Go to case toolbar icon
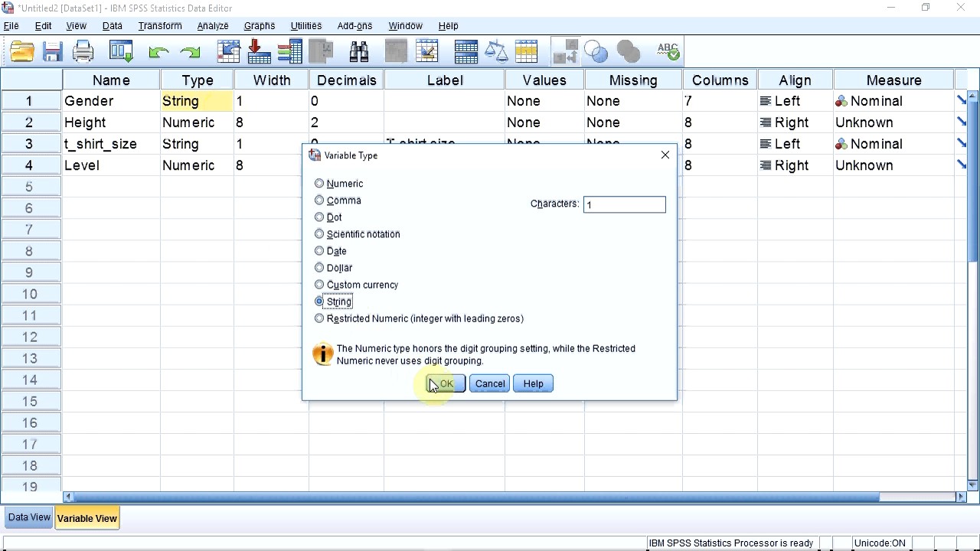Screen dimensions: 980x551 (x=229, y=52)
